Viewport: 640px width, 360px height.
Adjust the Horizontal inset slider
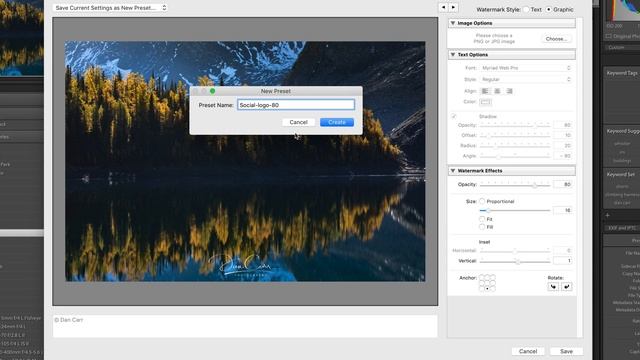pos(515,251)
